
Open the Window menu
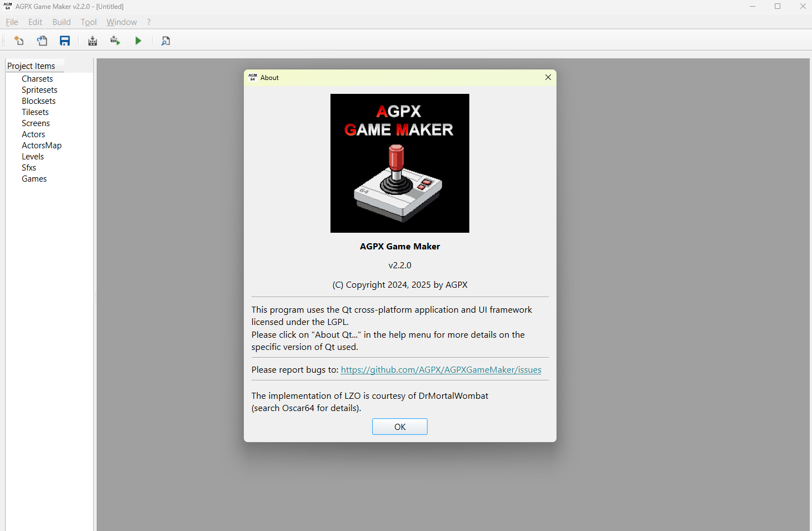point(122,22)
